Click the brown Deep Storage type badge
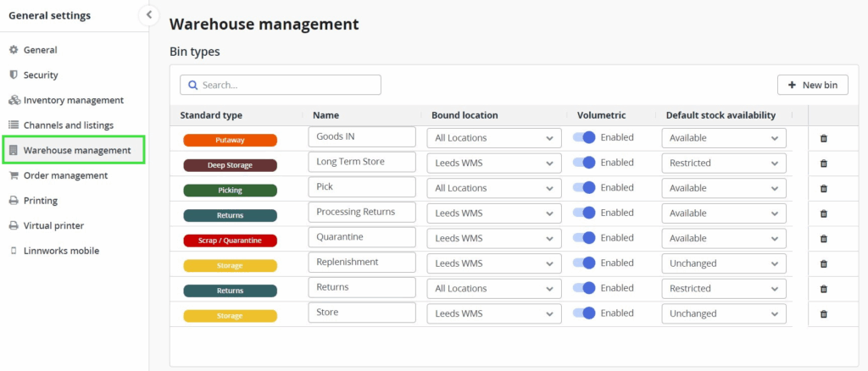Screen dimensions: 868x371 [x=231, y=165]
